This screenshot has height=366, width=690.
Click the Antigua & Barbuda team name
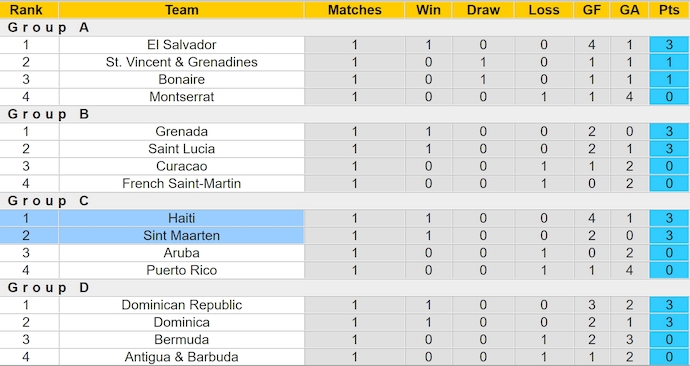coord(181,357)
